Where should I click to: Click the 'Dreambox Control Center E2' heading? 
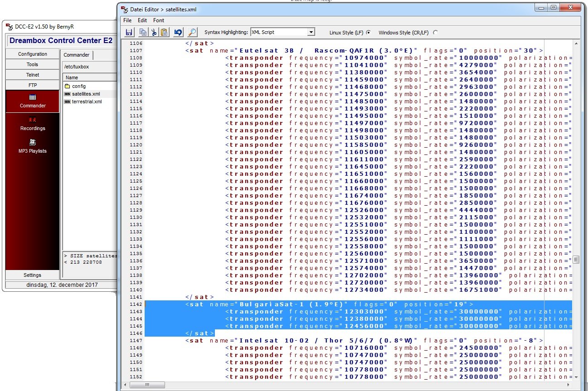pyautogui.click(x=61, y=40)
